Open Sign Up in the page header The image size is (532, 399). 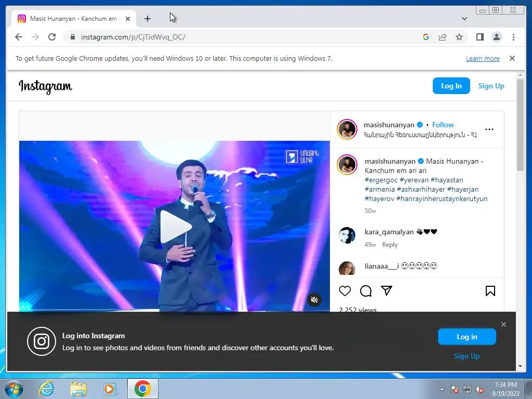click(x=491, y=86)
